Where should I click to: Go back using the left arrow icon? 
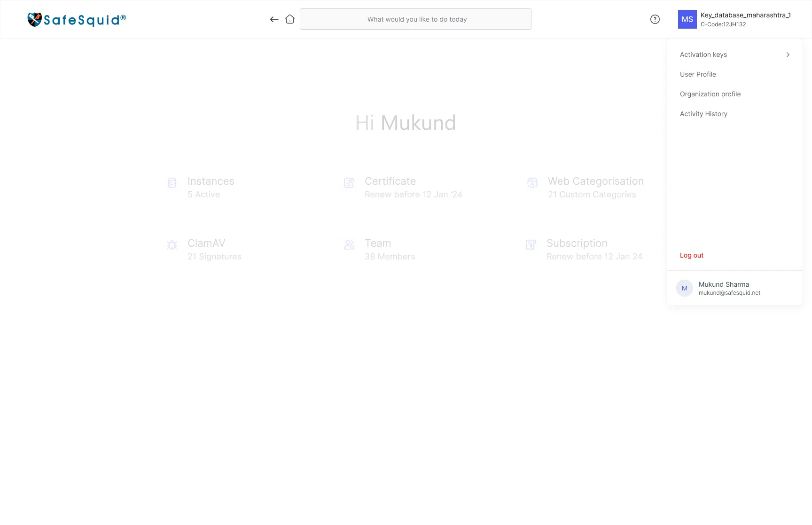274,19
